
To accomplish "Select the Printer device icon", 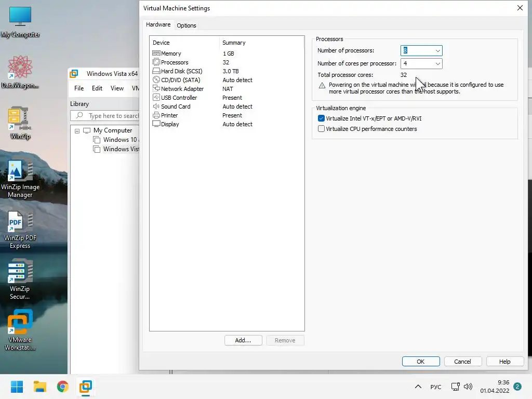I will pyautogui.click(x=156, y=115).
